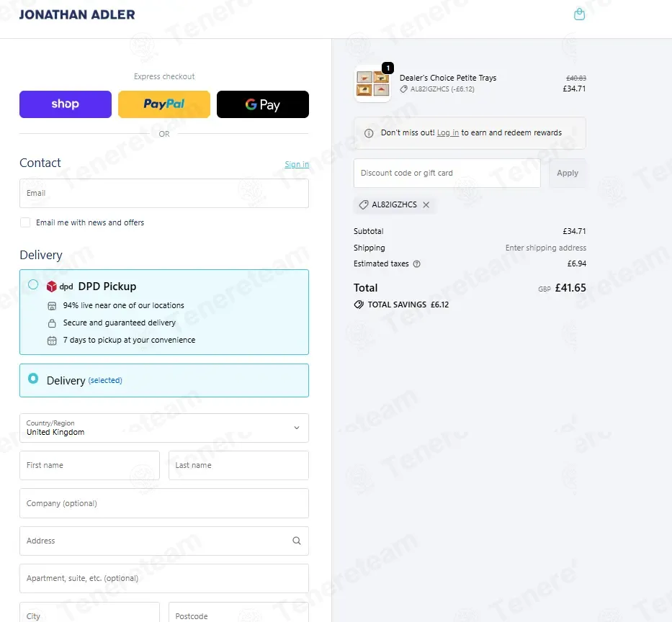
Task: Open the Country/Region dropdown
Action: [164, 428]
